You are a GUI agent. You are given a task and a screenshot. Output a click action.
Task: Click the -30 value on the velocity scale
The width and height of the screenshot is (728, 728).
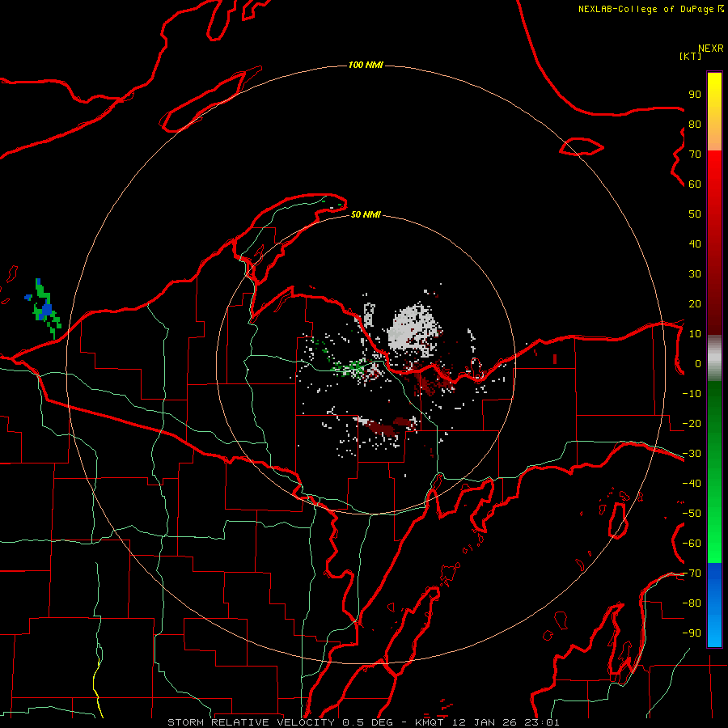pyautogui.click(x=692, y=454)
